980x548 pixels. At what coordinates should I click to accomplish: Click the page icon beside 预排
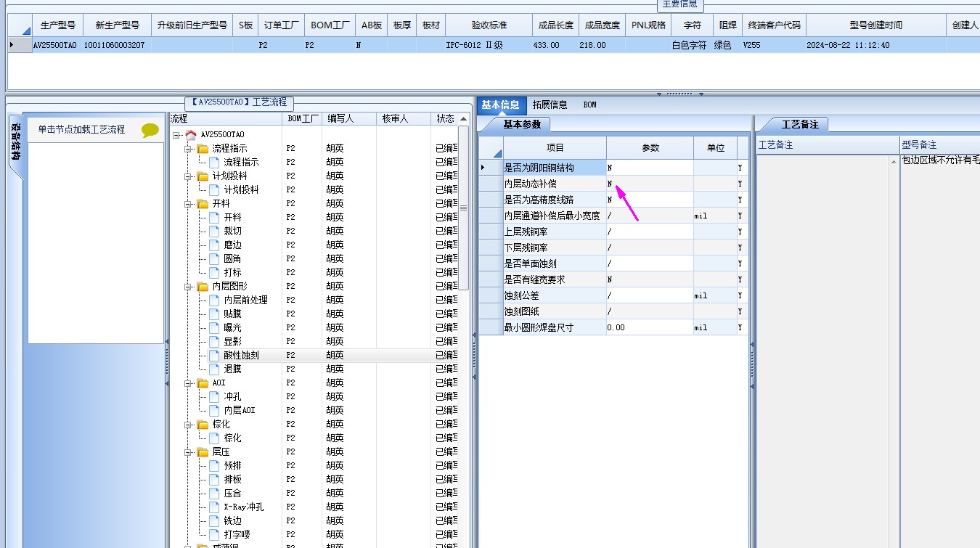pos(214,465)
